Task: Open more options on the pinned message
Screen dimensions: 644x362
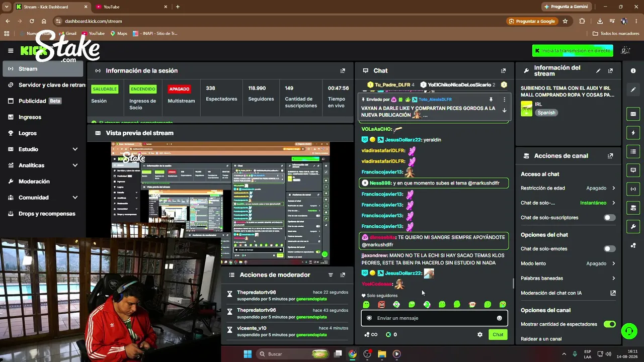Action: pos(504,100)
